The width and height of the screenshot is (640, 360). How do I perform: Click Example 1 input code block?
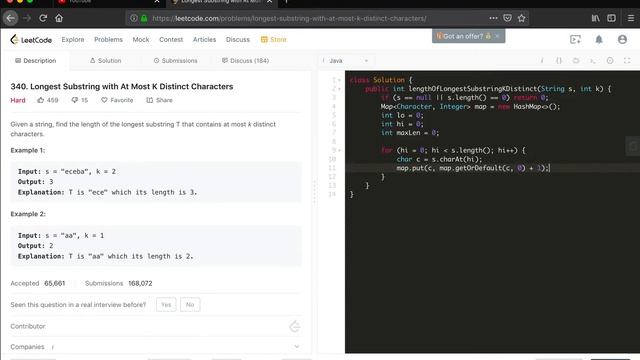point(156,182)
